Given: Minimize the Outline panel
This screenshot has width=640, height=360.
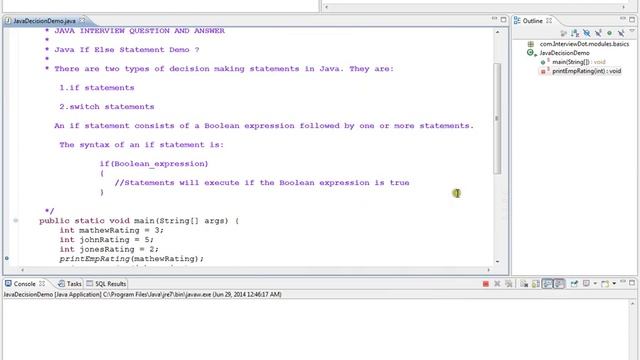Looking at the screenshot, I should point(622,19).
